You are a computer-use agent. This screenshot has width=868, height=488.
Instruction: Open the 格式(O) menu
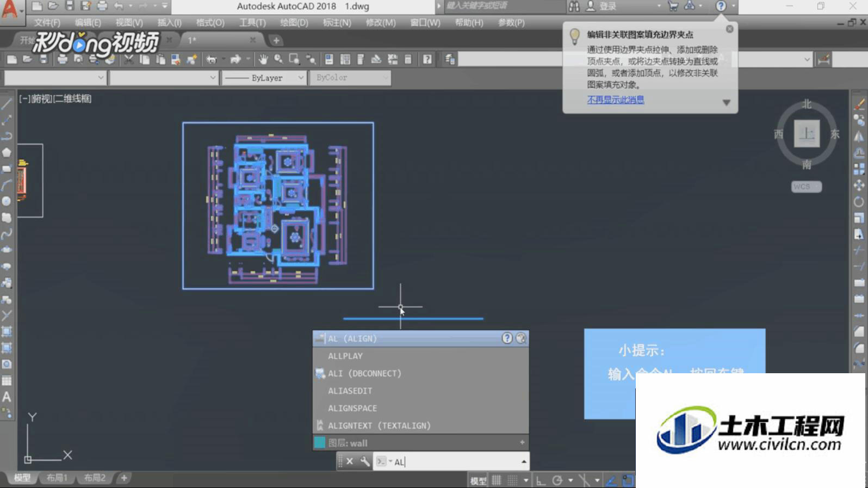click(210, 22)
